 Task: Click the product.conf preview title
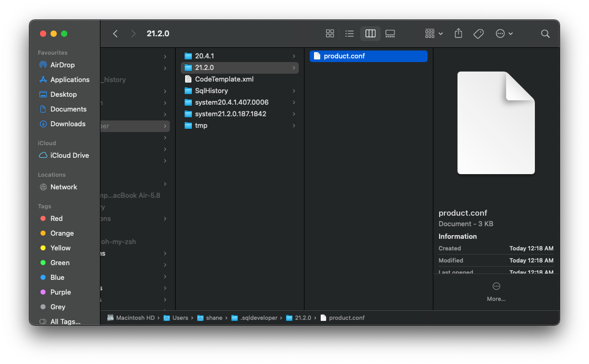tap(463, 213)
